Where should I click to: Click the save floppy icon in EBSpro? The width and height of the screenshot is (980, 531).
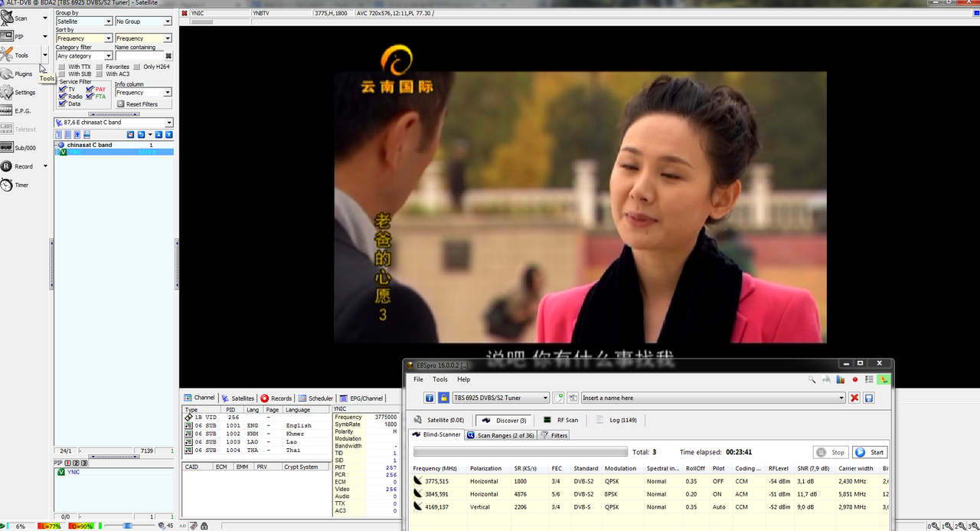tap(869, 398)
